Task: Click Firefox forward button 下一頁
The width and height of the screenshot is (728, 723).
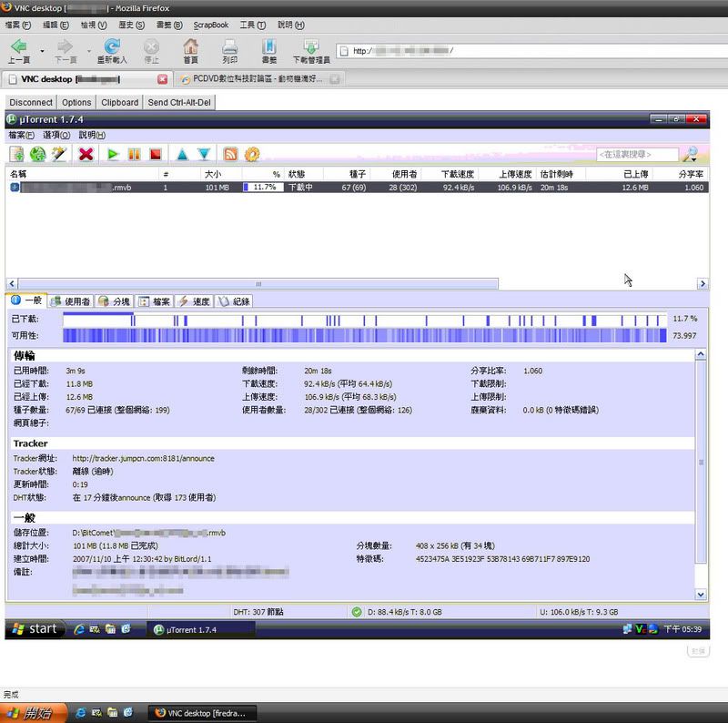Action: click(x=66, y=51)
